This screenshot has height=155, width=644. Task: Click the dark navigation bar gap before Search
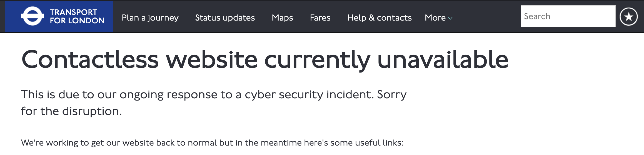(x=487, y=17)
